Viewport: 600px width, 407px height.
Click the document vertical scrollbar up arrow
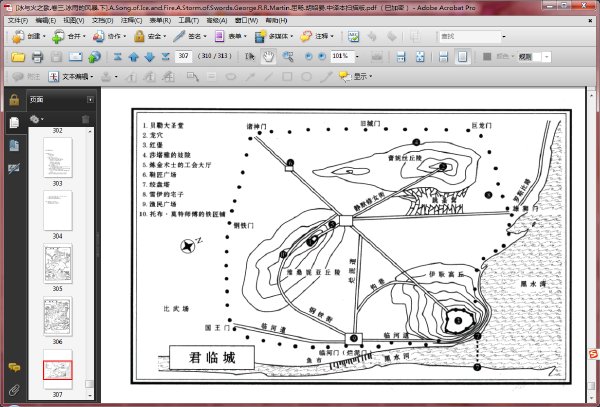click(x=592, y=94)
